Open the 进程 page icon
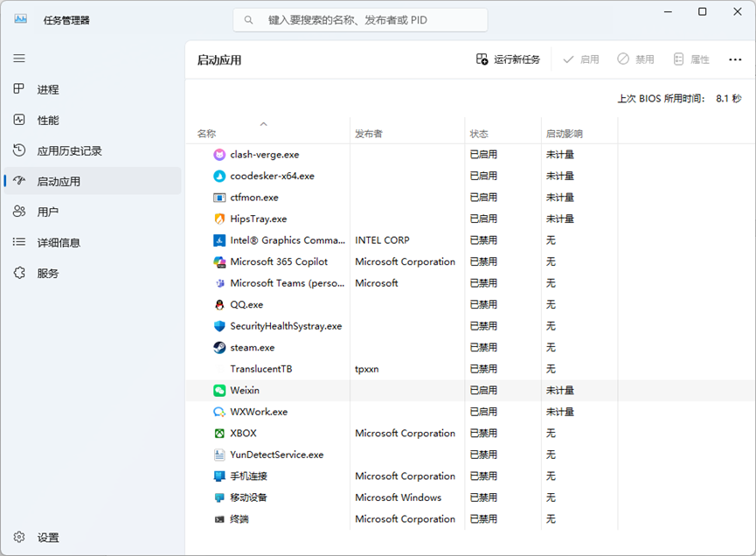 pyautogui.click(x=19, y=88)
